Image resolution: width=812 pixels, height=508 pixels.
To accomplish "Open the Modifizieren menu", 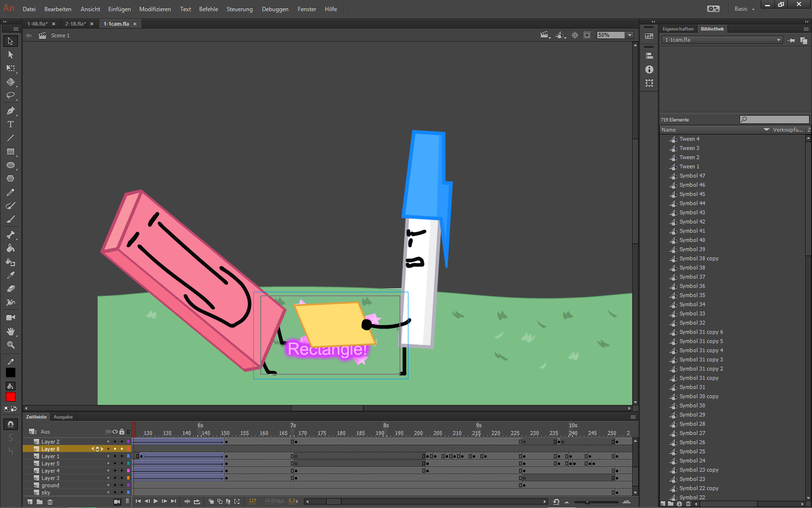I will point(155,9).
